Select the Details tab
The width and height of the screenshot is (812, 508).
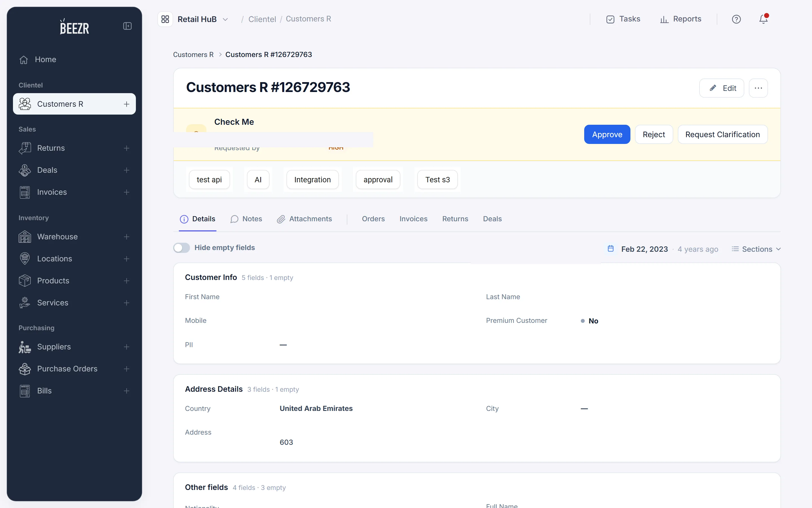coord(198,219)
